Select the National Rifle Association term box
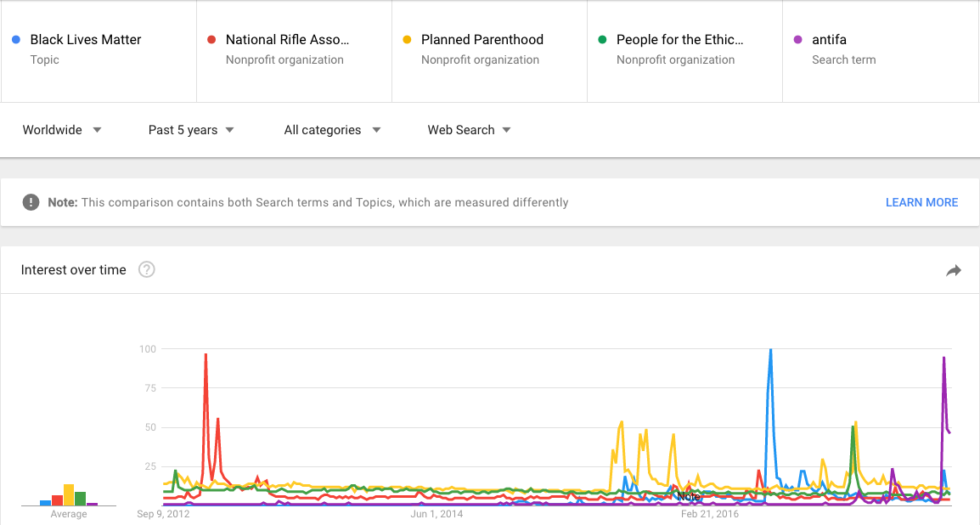The height and width of the screenshot is (525, 980). pyautogui.click(x=295, y=51)
